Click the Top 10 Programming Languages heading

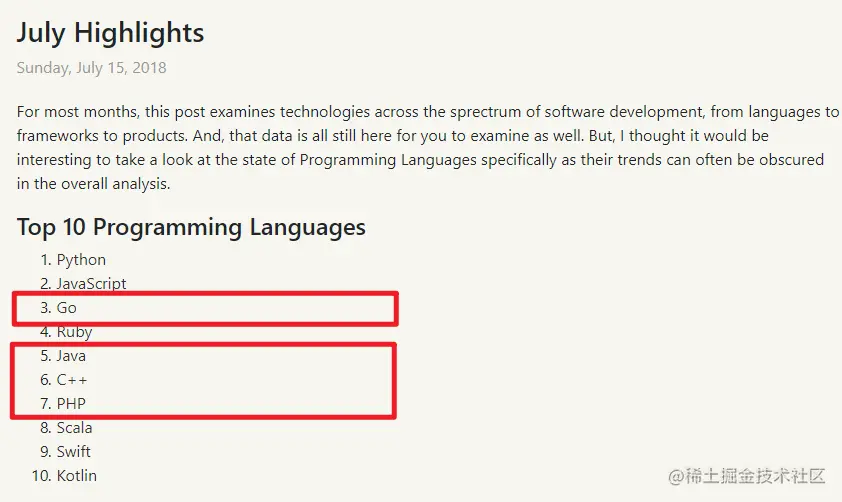tap(191, 228)
